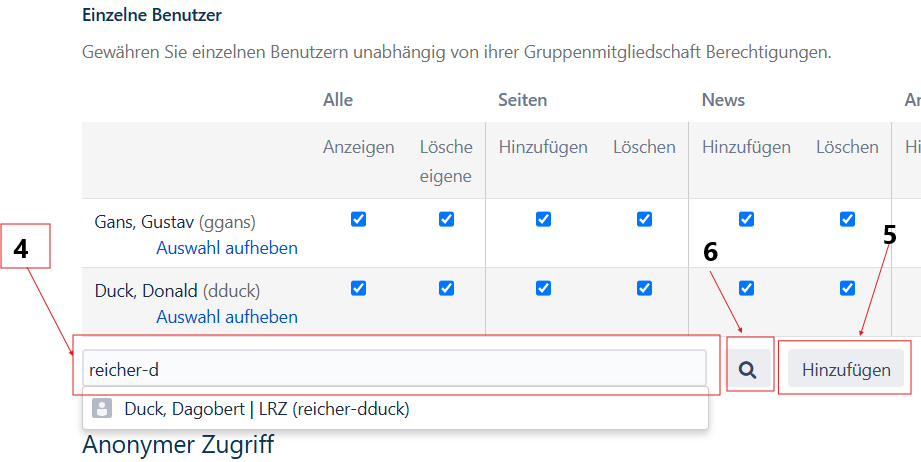This screenshot has width=921, height=462.
Task: Click Auswahl aufheben under Duck, Donald
Action: pos(227,317)
